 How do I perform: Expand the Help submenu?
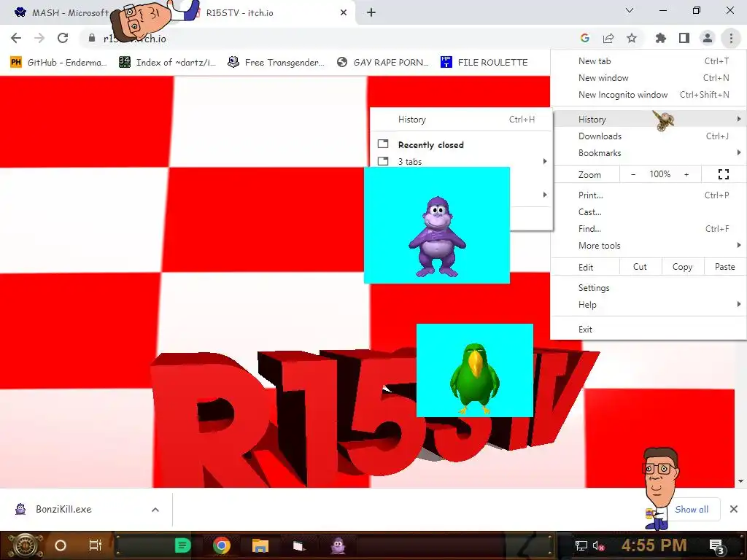[649, 304]
